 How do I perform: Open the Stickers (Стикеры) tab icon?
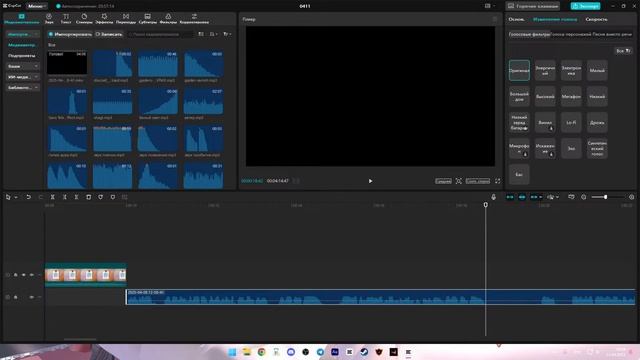tap(84, 16)
